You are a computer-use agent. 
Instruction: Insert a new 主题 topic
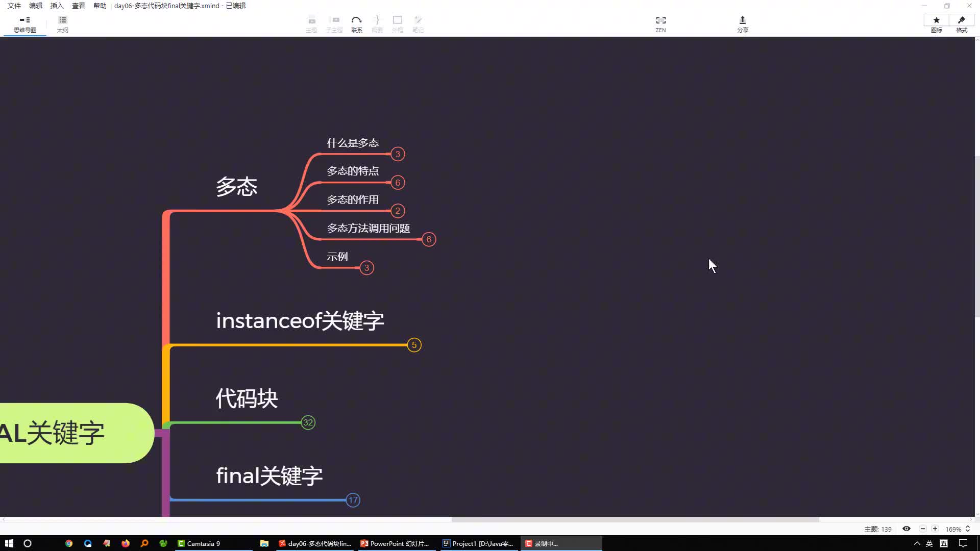[x=311, y=24]
